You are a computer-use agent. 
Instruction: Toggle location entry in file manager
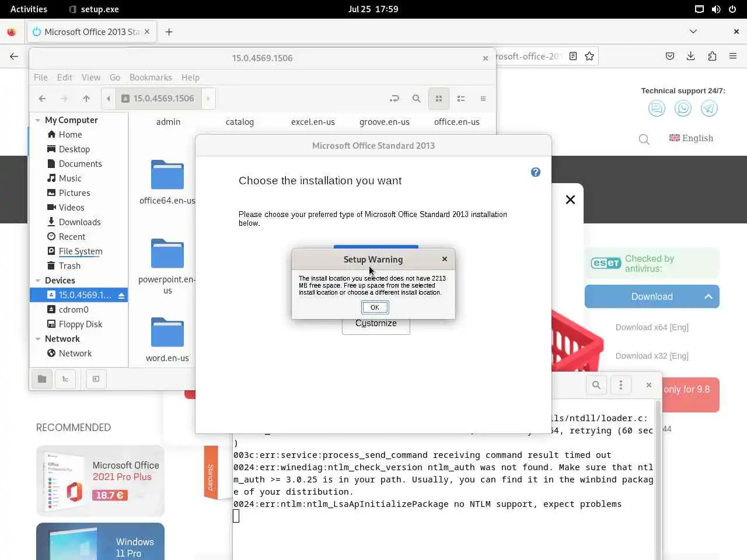pos(395,99)
